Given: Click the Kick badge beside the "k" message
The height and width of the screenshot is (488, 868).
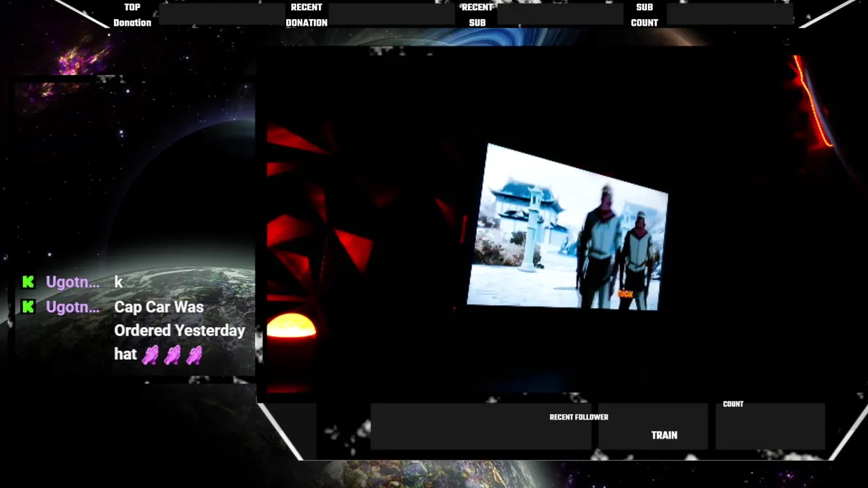Looking at the screenshot, I should [x=28, y=282].
